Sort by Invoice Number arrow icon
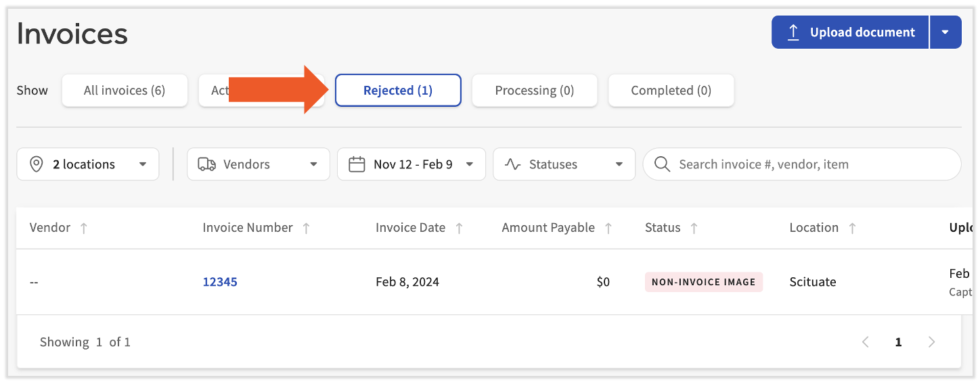The height and width of the screenshot is (384, 980). click(x=306, y=229)
